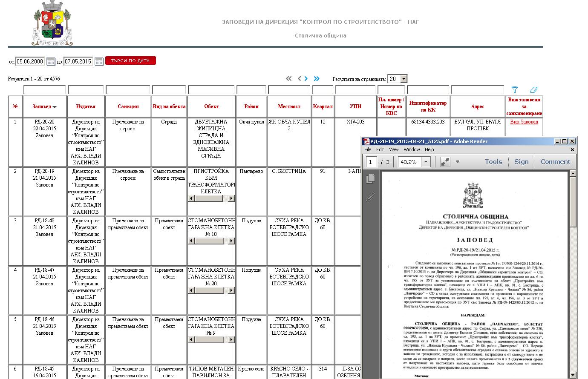Click Адрес column filter input
Viewport: 588px width, 379px height.
click(x=478, y=90)
